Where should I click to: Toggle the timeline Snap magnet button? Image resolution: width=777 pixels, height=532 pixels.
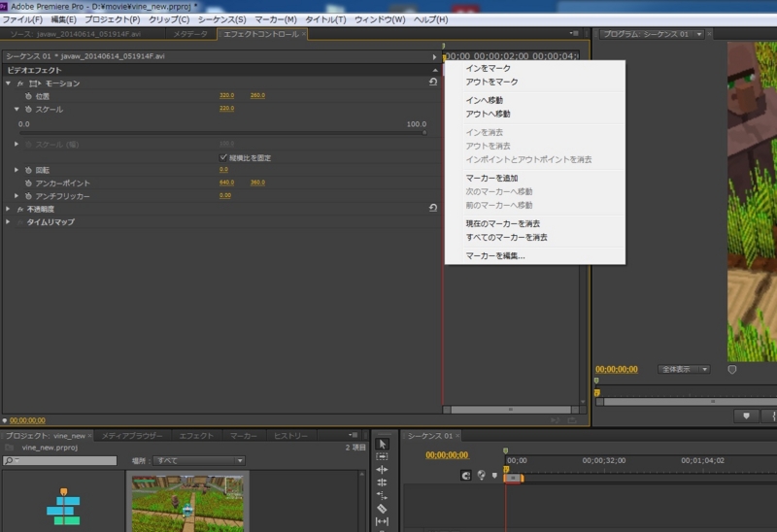pos(466,476)
